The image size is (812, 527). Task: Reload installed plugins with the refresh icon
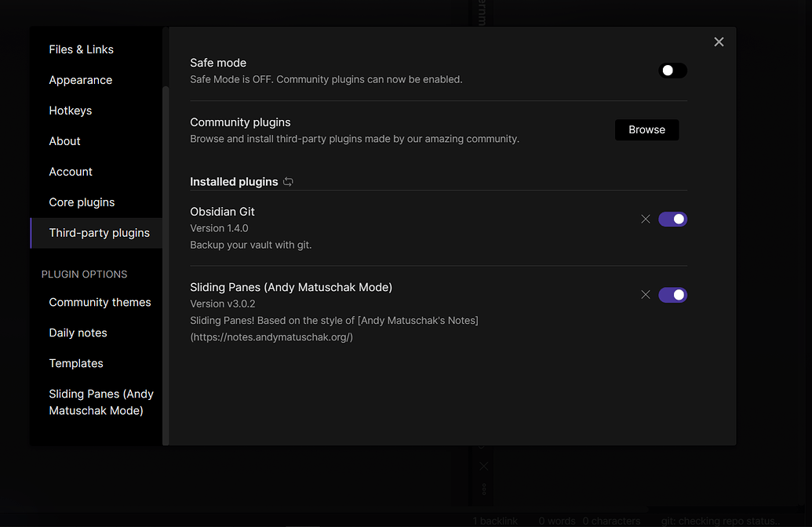289,182
